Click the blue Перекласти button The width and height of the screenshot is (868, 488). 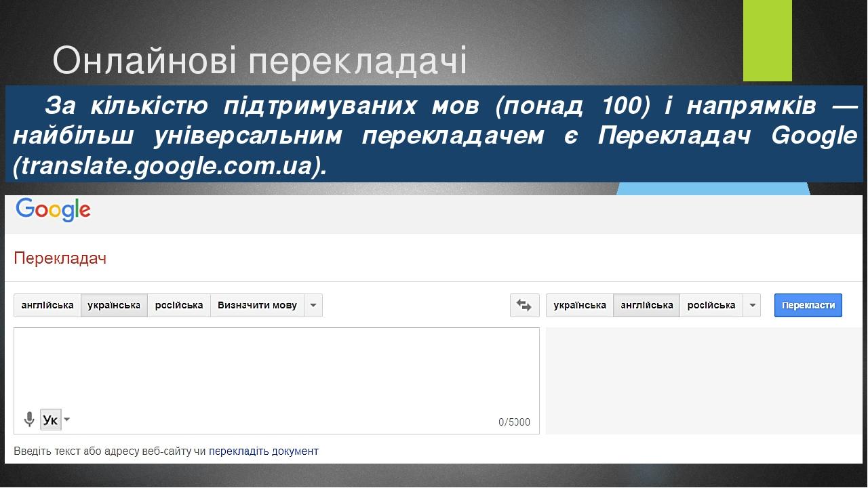pyautogui.click(x=808, y=305)
